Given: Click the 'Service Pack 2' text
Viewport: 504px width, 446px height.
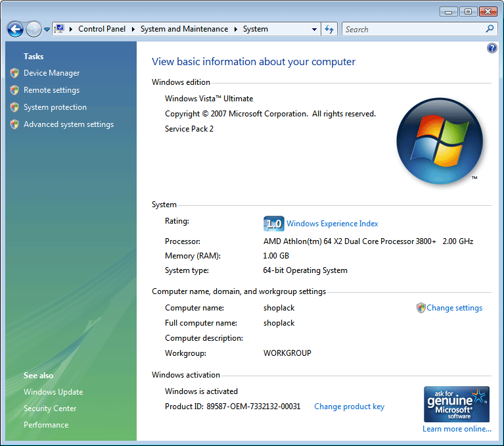Looking at the screenshot, I should [189, 129].
